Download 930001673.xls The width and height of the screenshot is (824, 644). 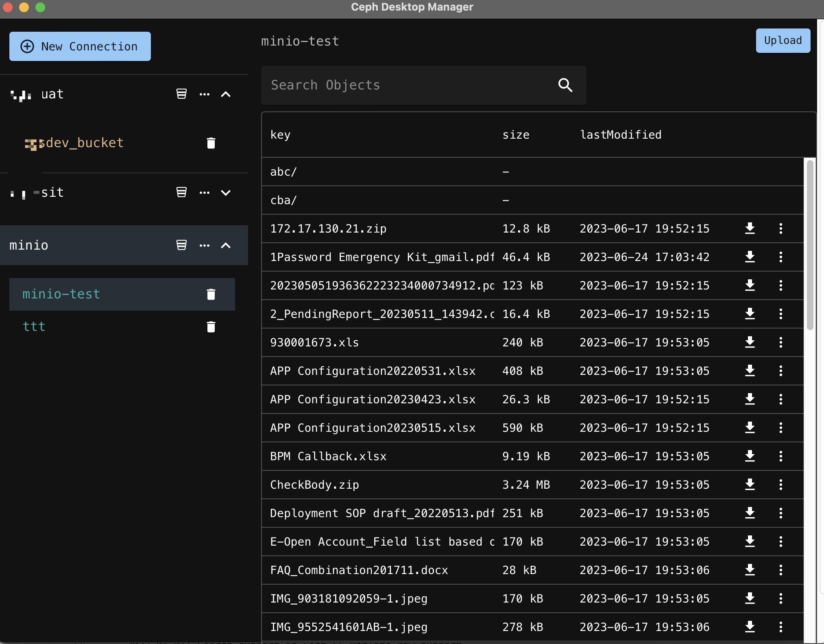click(x=750, y=342)
